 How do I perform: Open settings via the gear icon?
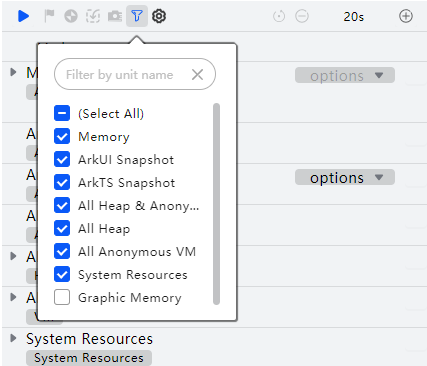159,16
